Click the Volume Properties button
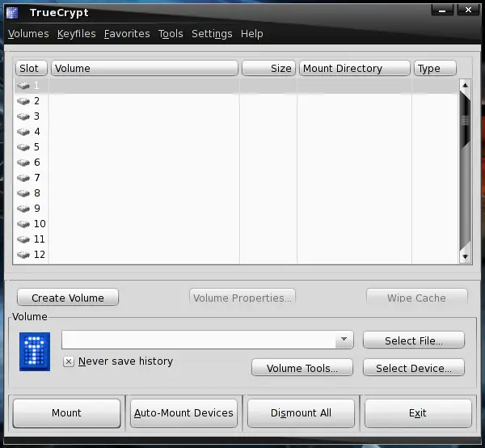The height and width of the screenshot is (448, 485). click(x=242, y=298)
